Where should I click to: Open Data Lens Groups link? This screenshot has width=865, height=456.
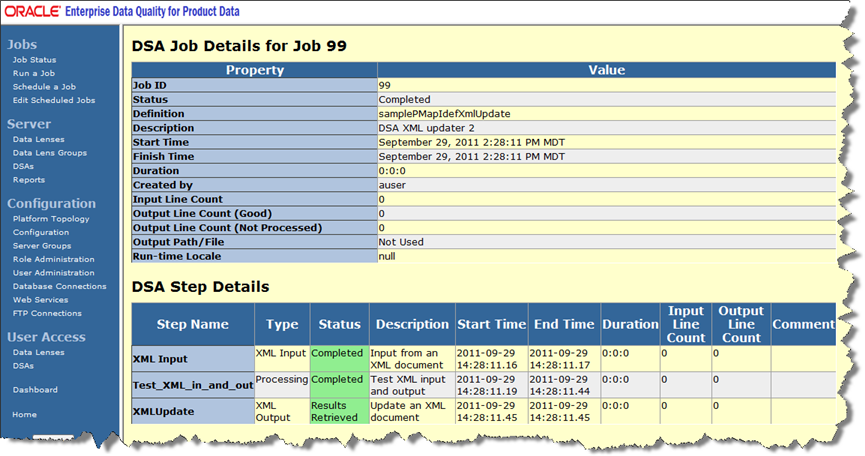point(49,153)
